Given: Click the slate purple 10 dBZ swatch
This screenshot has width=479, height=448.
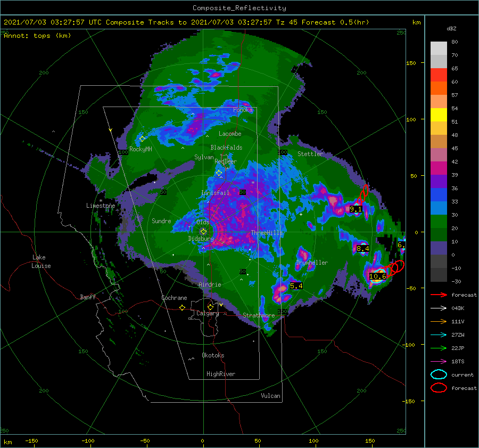Looking at the screenshot, I should (x=439, y=248).
